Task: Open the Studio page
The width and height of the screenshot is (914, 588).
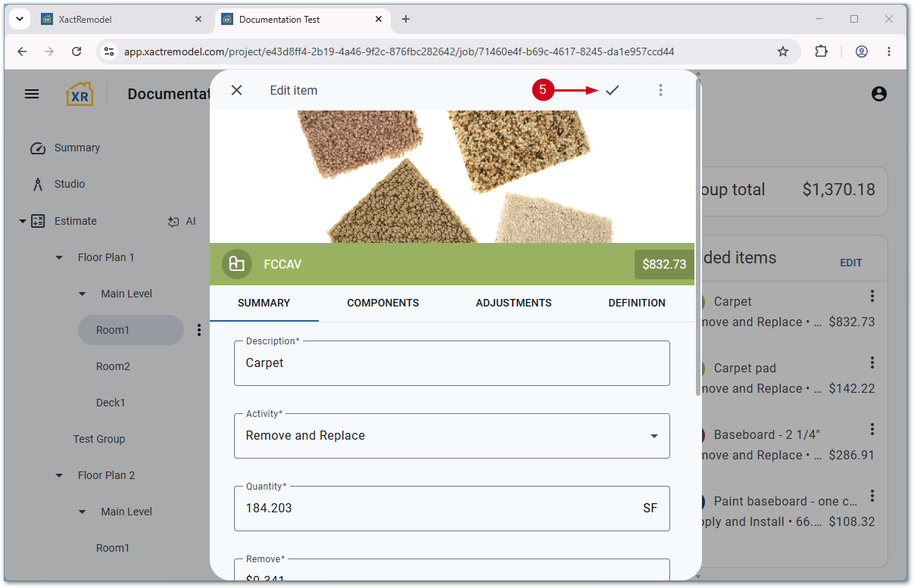Action: click(70, 185)
